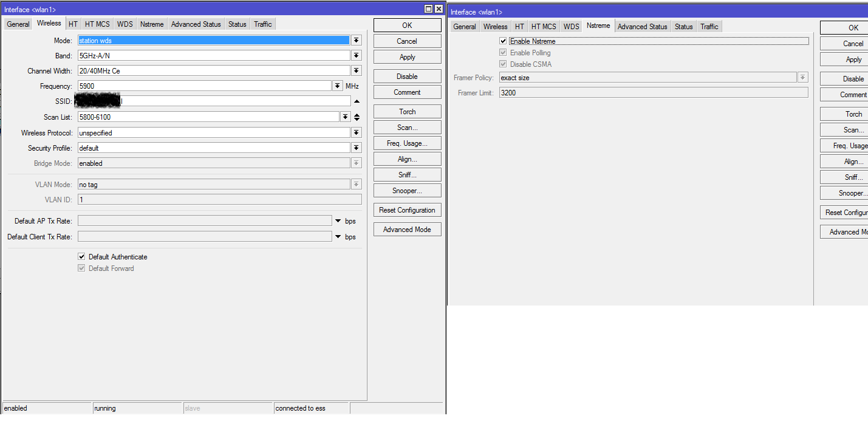
Task: Click the 'running' status text
Action: coord(105,408)
